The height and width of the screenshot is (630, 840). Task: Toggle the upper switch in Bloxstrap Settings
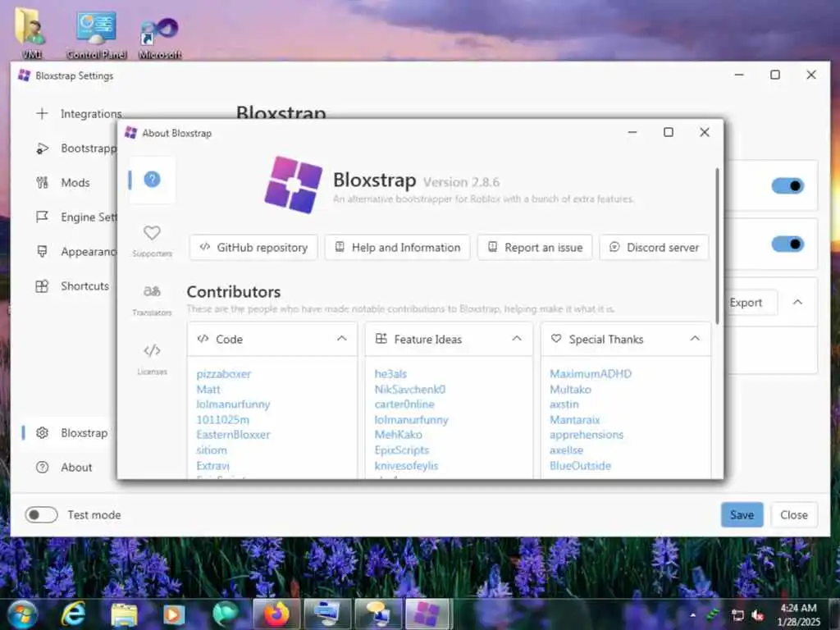click(787, 186)
